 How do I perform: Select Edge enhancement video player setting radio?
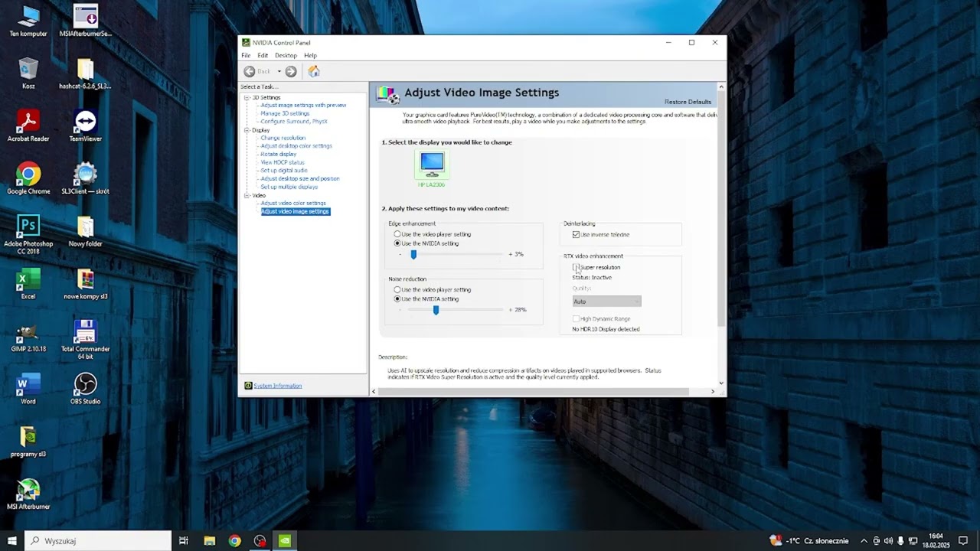coord(397,234)
